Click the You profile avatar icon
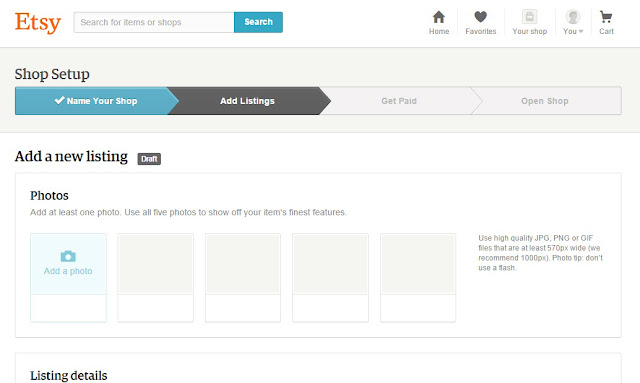The image size is (640, 383). [573, 17]
